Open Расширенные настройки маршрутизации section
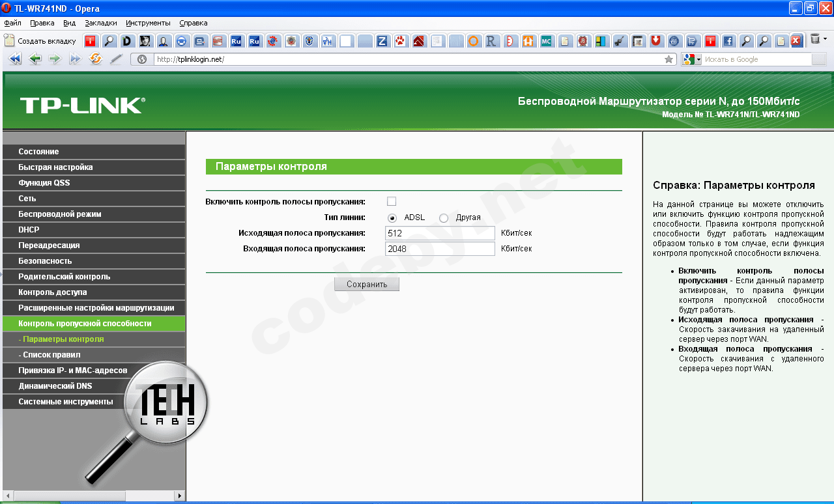This screenshot has height=504, width=834. 94,308
